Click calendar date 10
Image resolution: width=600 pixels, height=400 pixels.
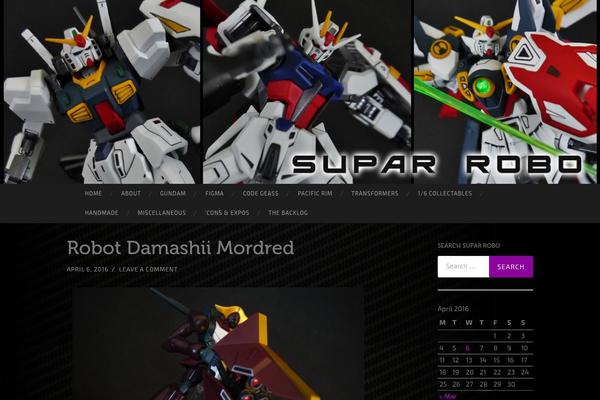coord(524,348)
